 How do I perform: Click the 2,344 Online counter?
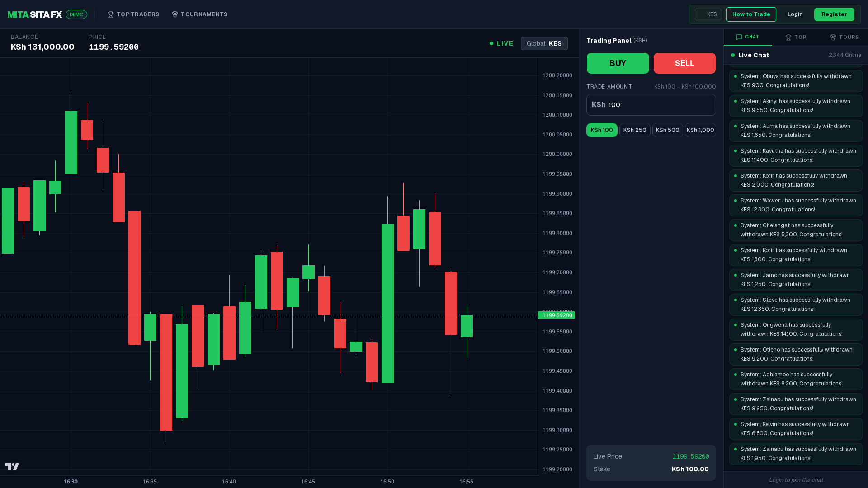point(845,55)
